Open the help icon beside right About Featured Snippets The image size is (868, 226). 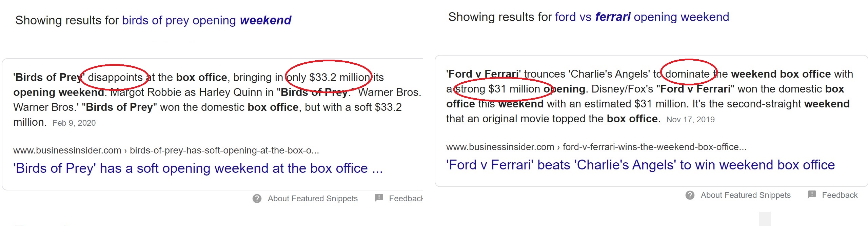point(690,195)
